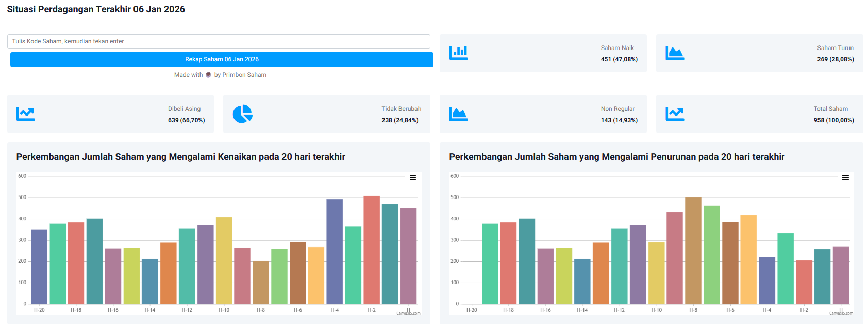Focus the Tulis Kode Saham input field
868x330 pixels.
(x=219, y=41)
